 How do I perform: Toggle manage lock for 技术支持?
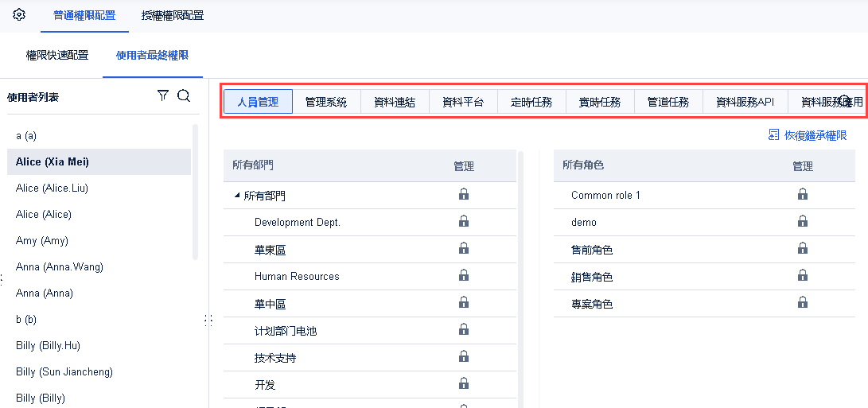pyautogui.click(x=464, y=356)
